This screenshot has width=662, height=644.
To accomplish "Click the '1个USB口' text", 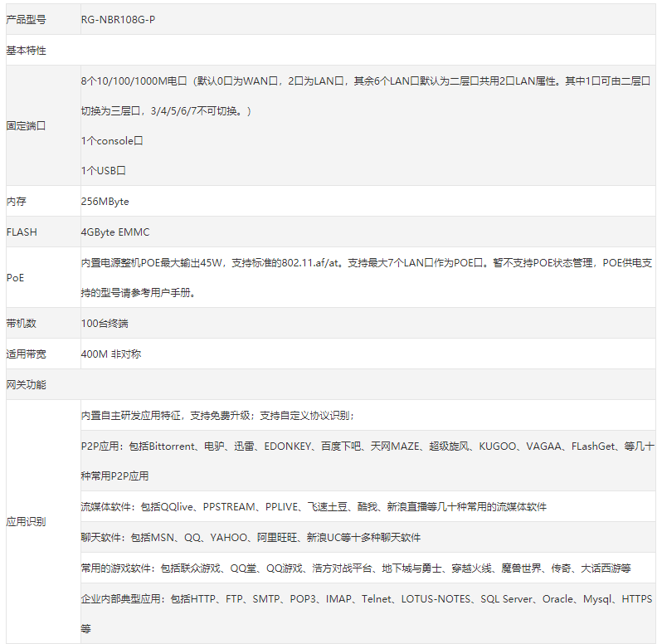I will [104, 171].
